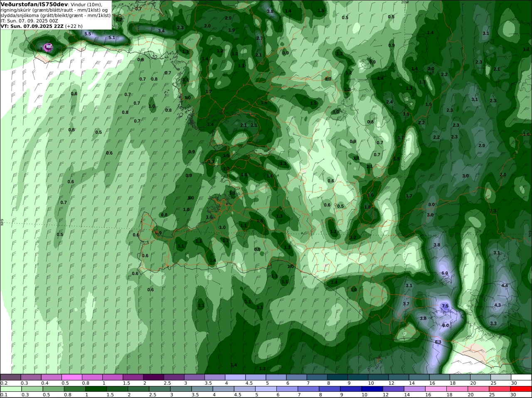Click the IT: Sun. 07. 09. 2025 00Z line
Screen dimensions: 532x398
point(30,20)
